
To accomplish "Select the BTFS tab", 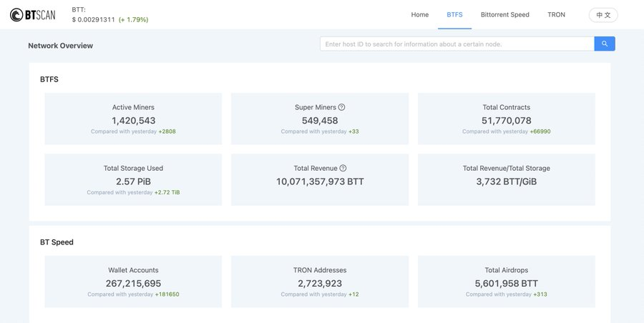I will point(454,15).
